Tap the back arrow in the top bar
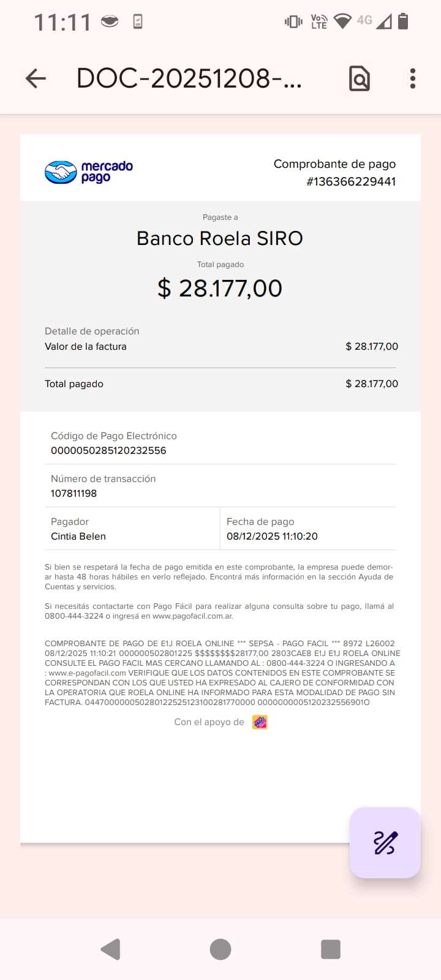Image resolution: width=441 pixels, height=980 pixels. [36, 78]
